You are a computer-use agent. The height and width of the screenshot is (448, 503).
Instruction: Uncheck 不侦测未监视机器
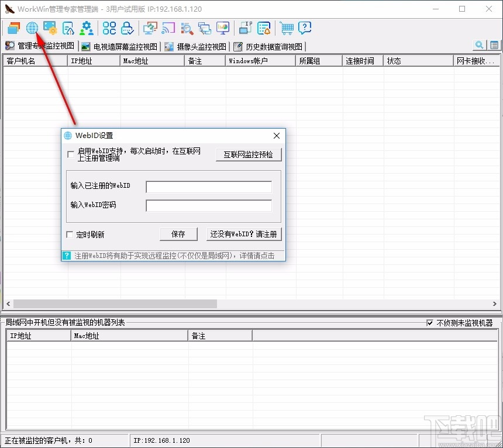(430, 323)
